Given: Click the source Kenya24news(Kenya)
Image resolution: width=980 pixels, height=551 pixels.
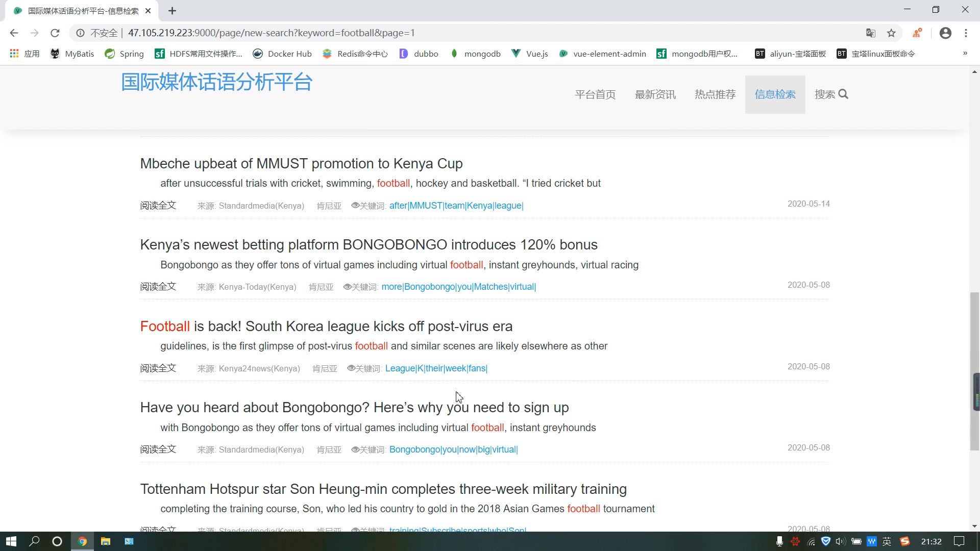Looking at the screenshot, I should click(259, 368).
